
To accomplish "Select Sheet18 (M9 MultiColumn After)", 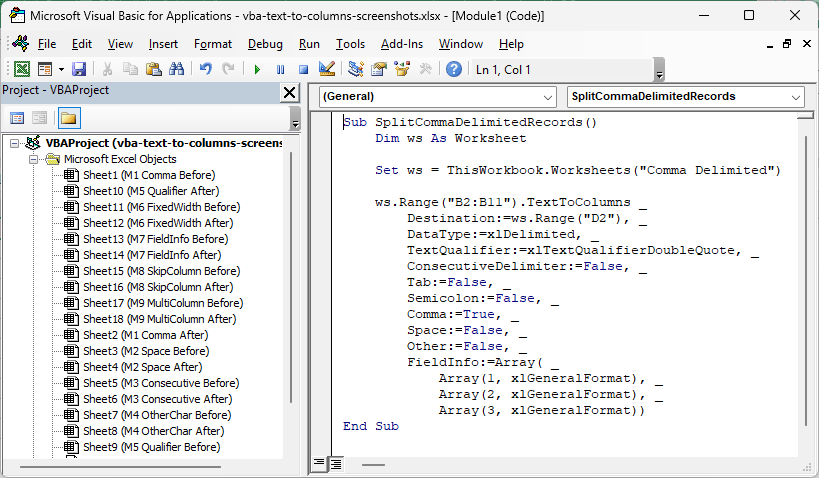I will [x=159, y=319].
